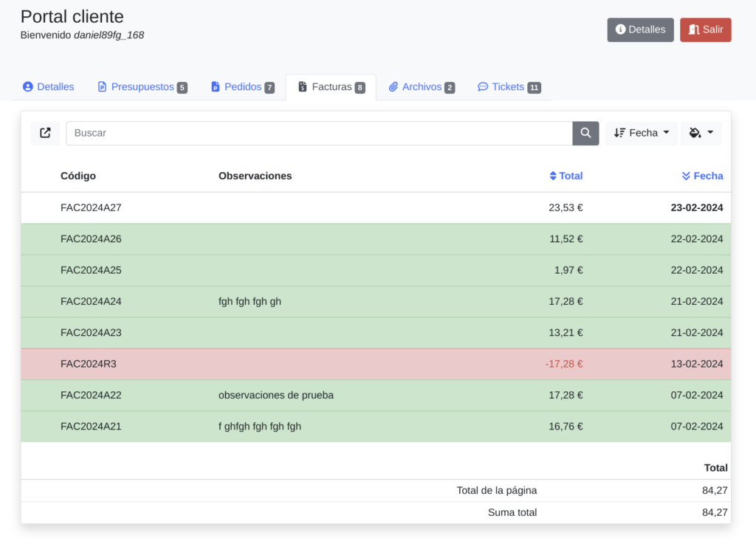
Task: Open the Archivos tab with paperclip icon
Action: click(422, 87)
